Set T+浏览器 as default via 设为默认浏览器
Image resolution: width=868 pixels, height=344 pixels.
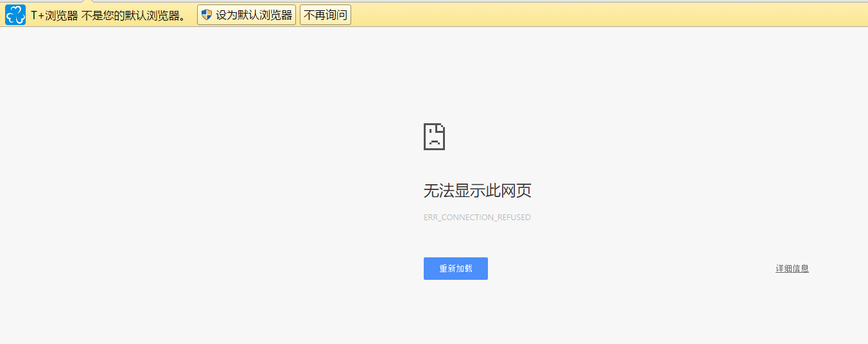click(247, 15)
